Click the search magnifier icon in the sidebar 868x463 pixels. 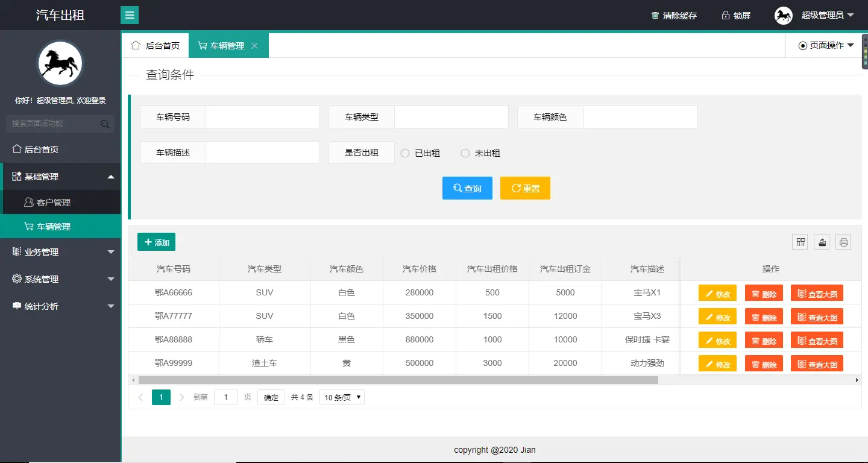pos(105,124)
